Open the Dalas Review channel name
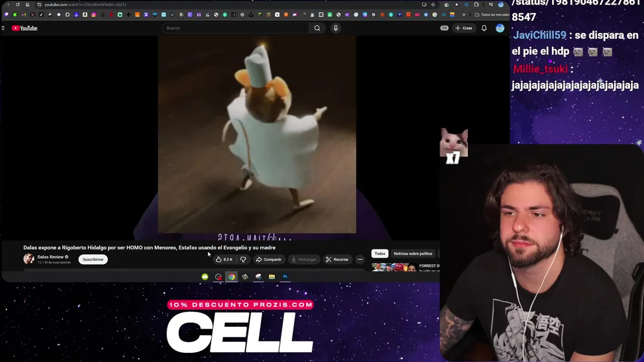 pyautogui.click(x=50, y=257)
